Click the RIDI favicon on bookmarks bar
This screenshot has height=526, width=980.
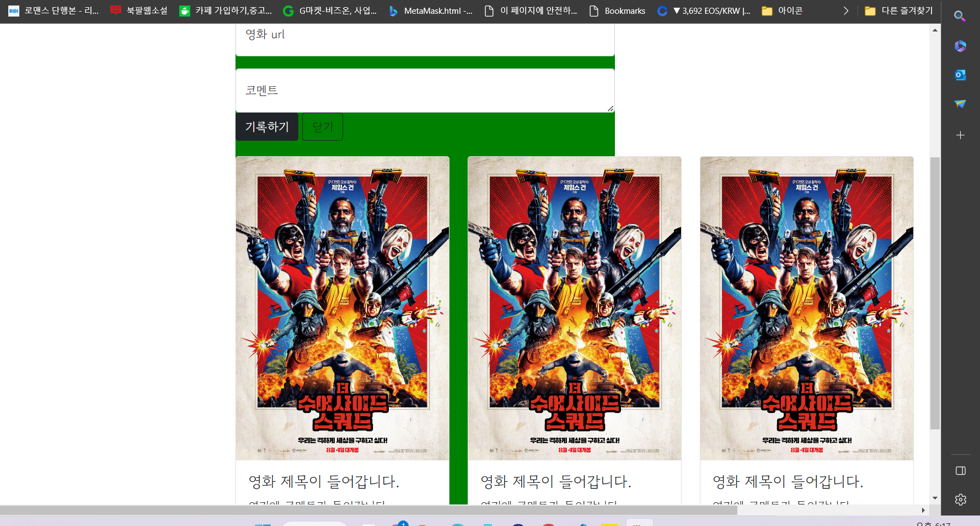pyautogui.click(x=14, y=11)
